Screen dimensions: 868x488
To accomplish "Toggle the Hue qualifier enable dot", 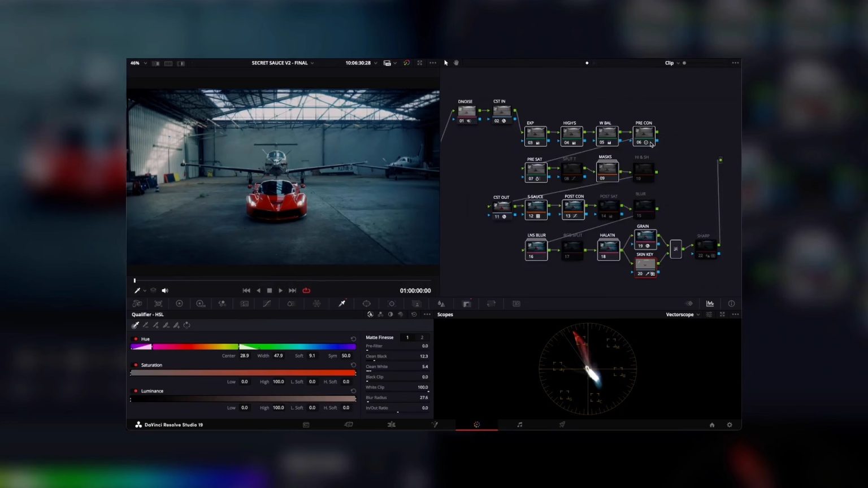I will (x=136, y=339).
